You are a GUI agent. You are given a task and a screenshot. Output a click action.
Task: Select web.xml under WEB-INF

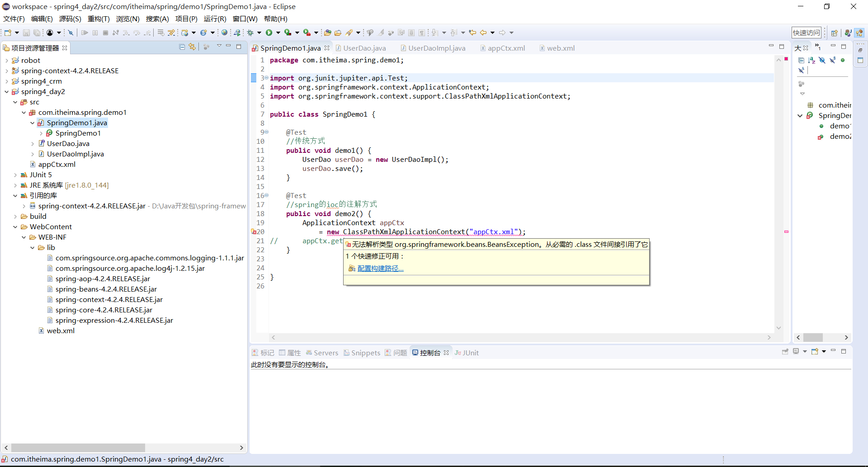click(x=61, y=331)
